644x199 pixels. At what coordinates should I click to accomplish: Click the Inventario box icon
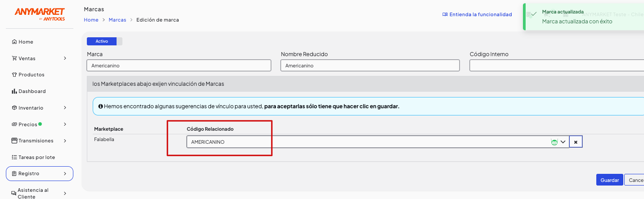pyautogui.click(x=14, y=108)
